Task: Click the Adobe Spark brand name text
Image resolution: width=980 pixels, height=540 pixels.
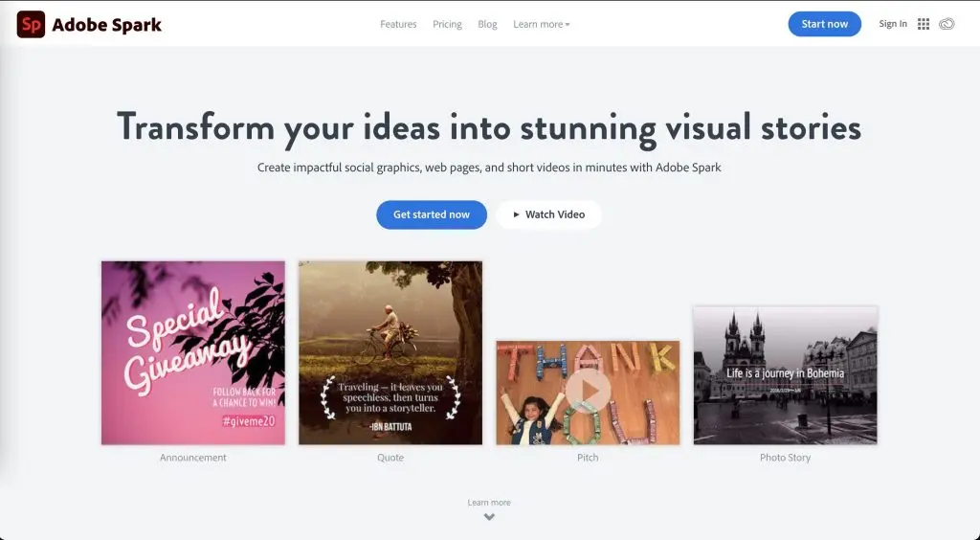Action: pos(106,25)
